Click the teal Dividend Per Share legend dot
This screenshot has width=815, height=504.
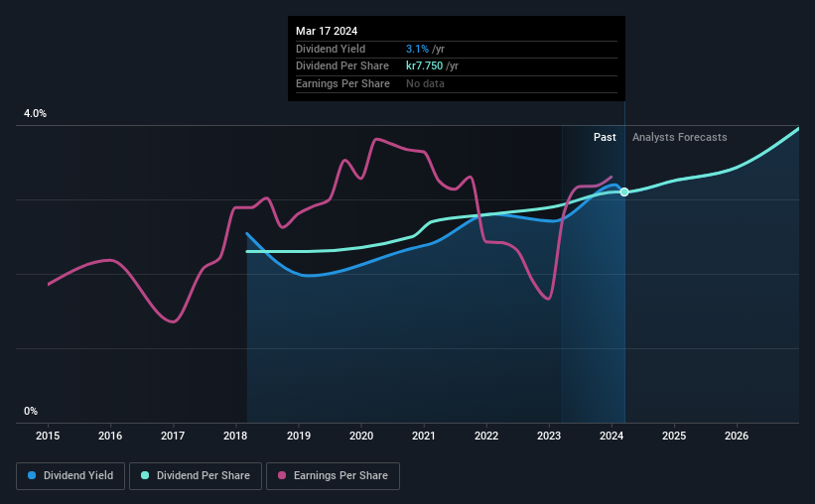coord(145,475)
